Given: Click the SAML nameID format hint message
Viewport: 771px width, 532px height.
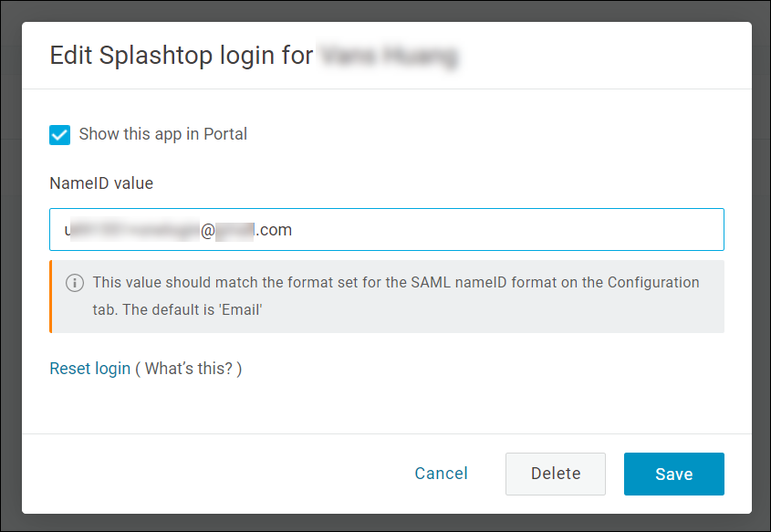Looking at the screenshot, I should 396,296.
